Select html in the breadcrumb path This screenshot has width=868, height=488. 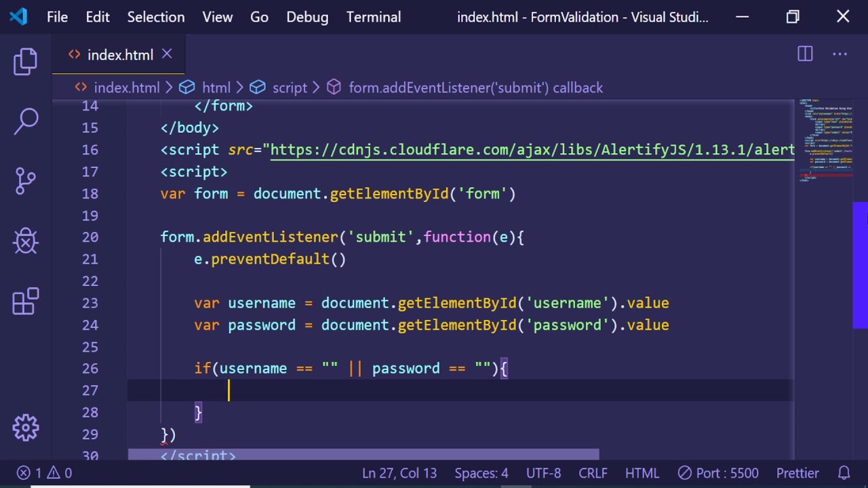coord(216,87)
